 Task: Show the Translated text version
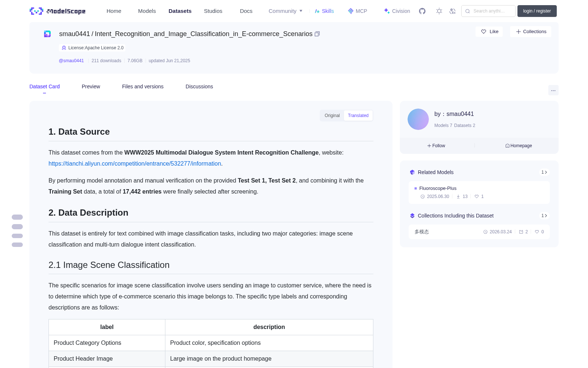[358, 116]
